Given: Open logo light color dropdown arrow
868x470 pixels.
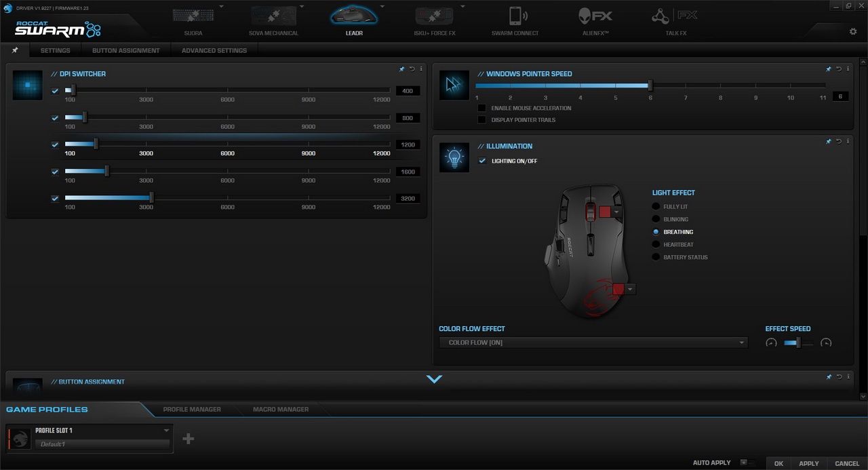Looking at the screenshot, I should coord(630,289).
